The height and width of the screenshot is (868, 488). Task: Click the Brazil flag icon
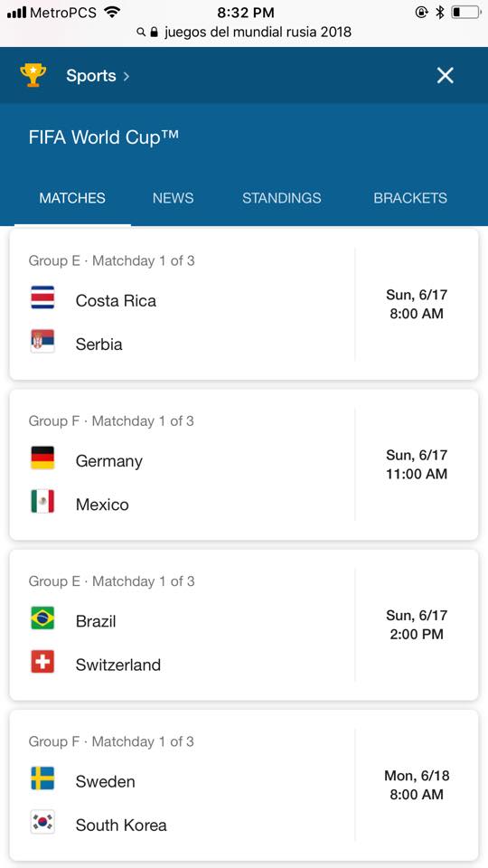pyautogui.click(x=42, y=618)
